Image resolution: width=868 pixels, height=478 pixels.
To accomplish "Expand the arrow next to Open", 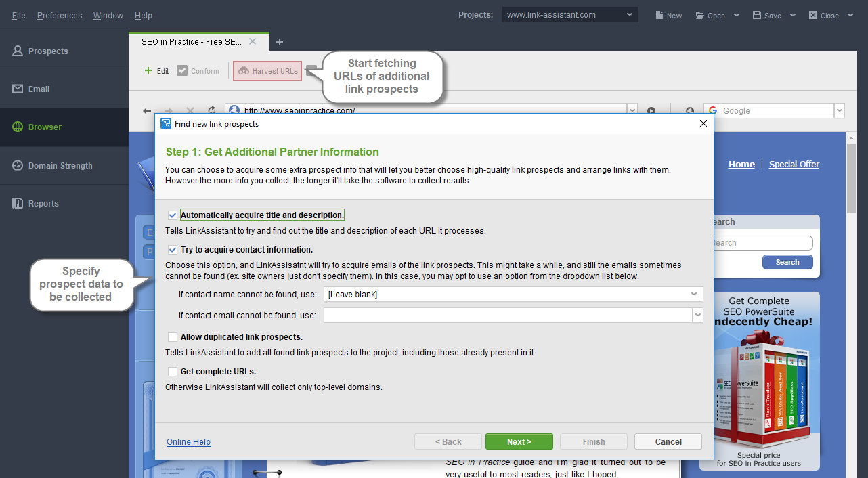I will coord(737,15).
